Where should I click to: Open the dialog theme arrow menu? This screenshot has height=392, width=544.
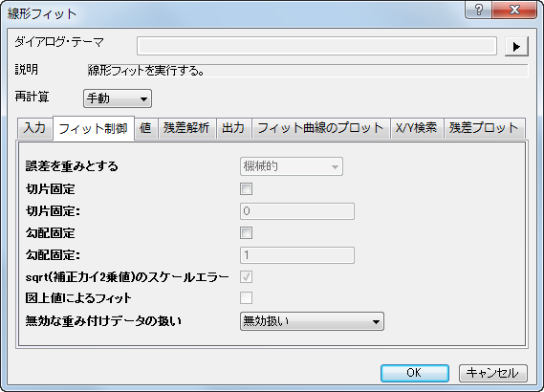(516, 47)
